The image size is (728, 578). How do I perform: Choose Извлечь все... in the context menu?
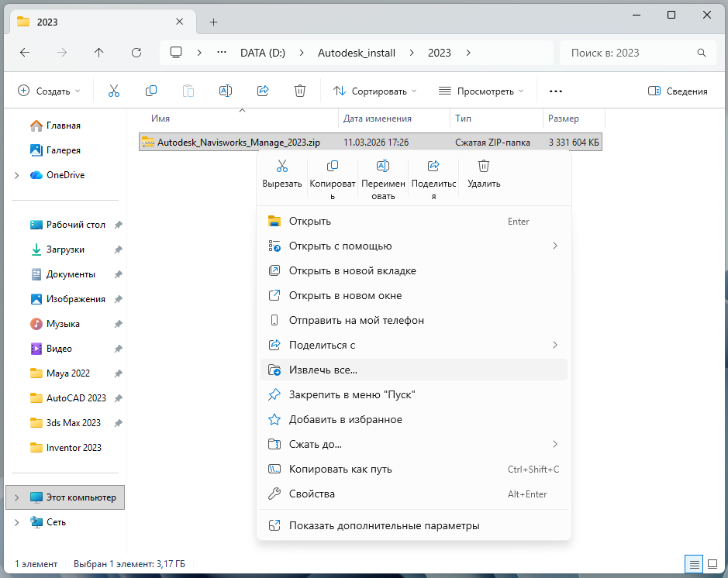(x=414, y=370)
